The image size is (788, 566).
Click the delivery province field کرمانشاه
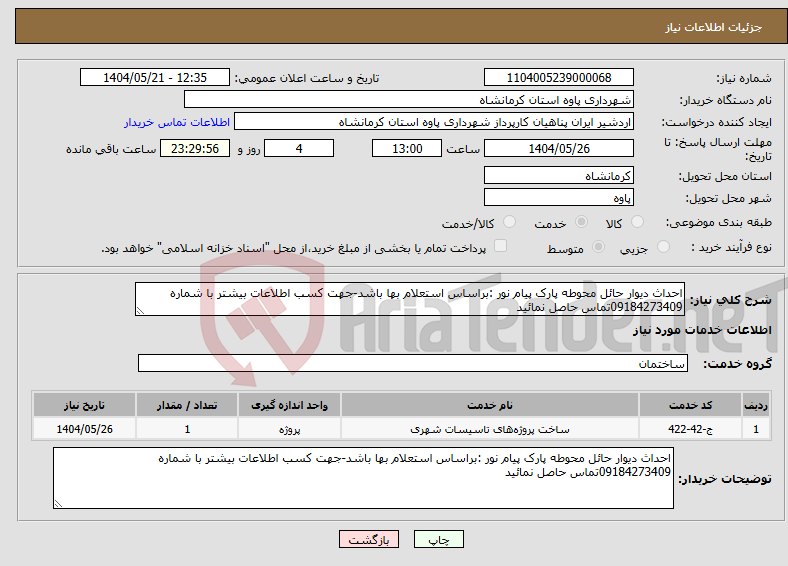click(x=558, y=175)
